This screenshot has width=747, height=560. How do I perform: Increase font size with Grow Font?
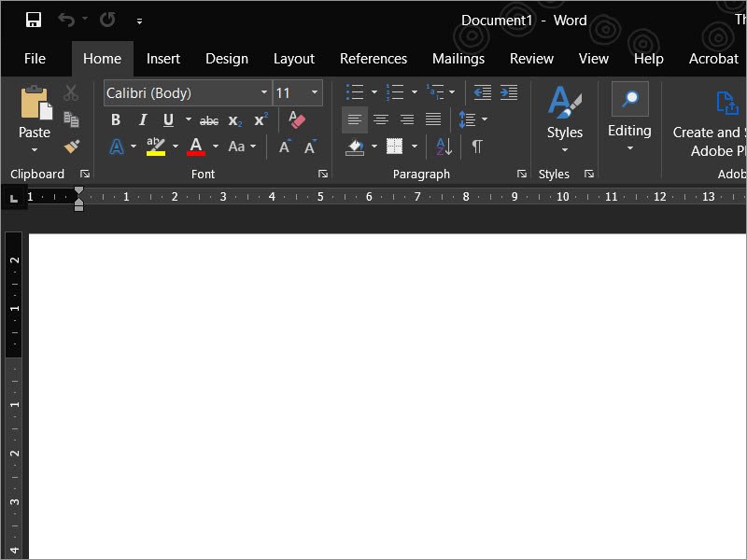coord(285,147)
